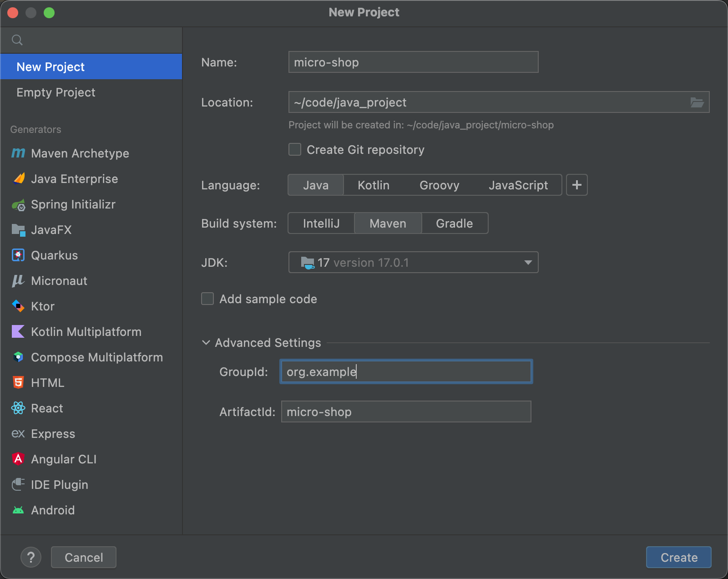Click the Android robot icon
The width and height of the screenshot is (728, 579).
coord(18,510)
